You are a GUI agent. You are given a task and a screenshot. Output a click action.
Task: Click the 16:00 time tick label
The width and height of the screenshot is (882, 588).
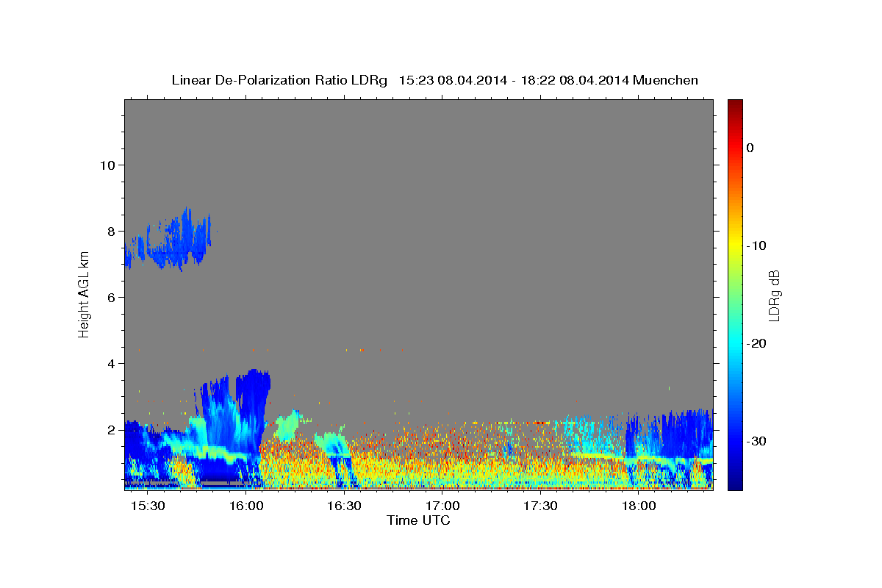tap(246, 506)
